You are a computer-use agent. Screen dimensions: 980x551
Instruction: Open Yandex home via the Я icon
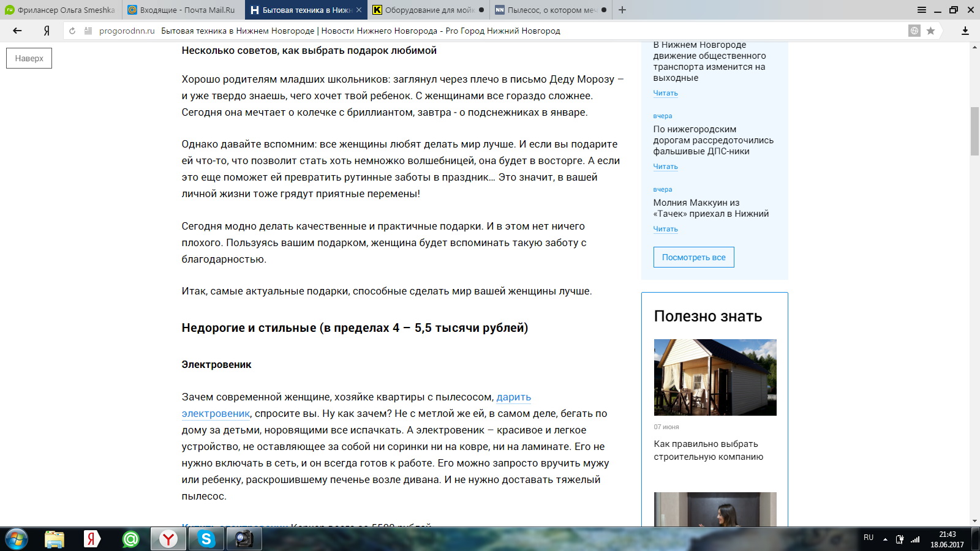(x=47, y=31)
